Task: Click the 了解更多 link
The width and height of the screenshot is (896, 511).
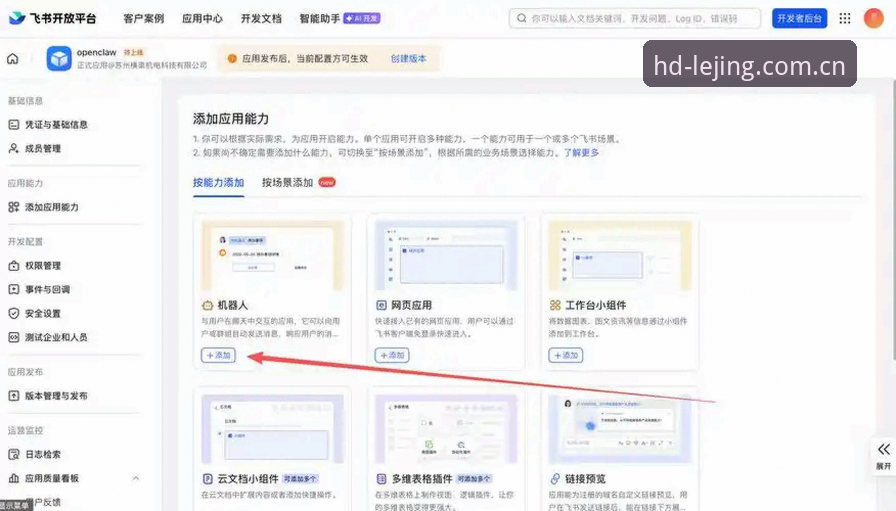Action: 582,153
